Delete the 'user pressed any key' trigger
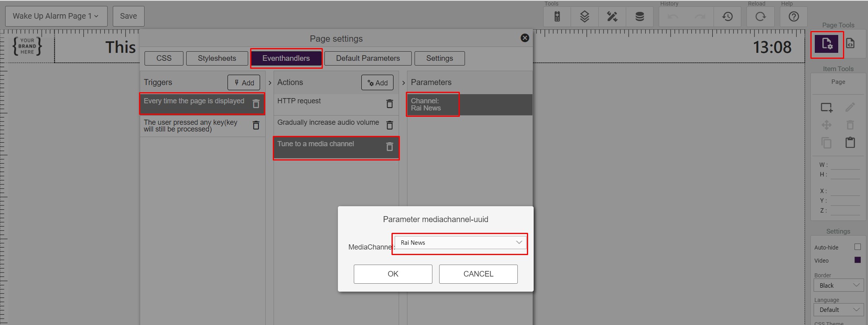This screenshot has width=868, height=325. 256,125
